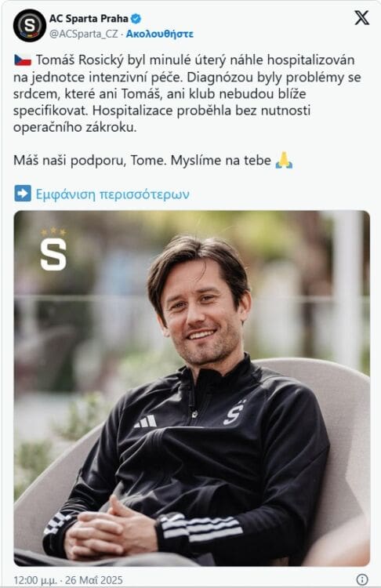Click the Sparta crest on the jacket
The width and height of the screenshot is (381, 588).
pos(234,412)
